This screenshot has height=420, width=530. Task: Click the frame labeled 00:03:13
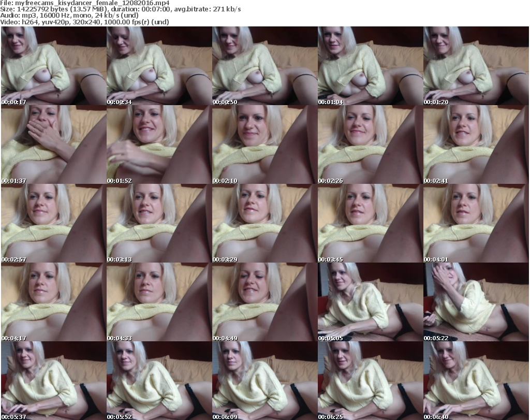[159, 223]
